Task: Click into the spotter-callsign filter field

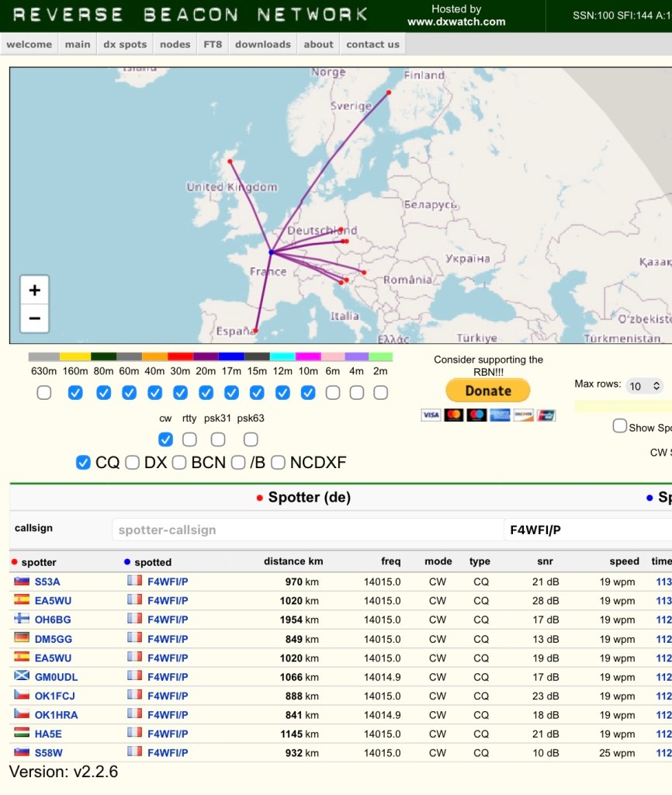Action: coord(307,530)
